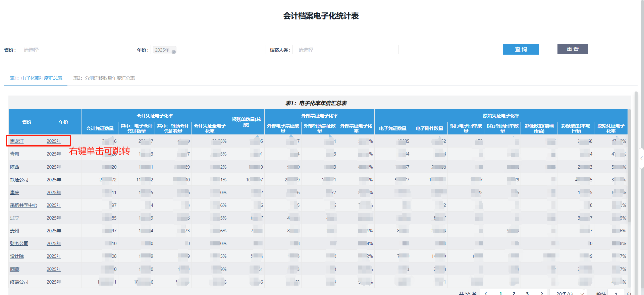Click the 电子附件数量 column header
The width and height of the screenshot is (644, 295).
pyautogui.click(x=429, y=128)
